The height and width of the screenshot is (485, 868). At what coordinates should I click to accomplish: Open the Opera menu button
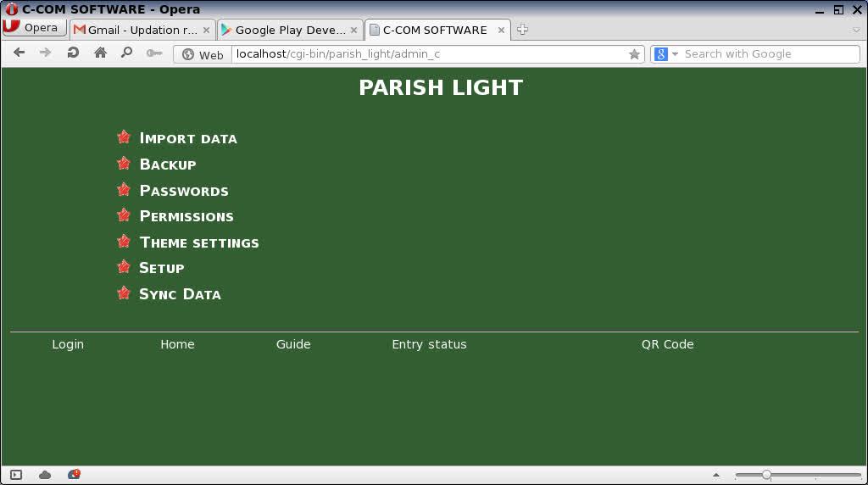pos(34,28)
